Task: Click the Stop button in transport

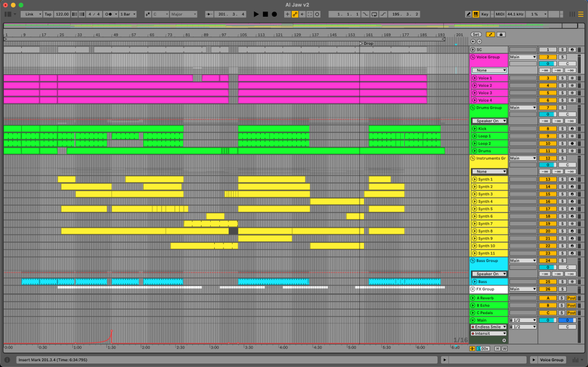Action: pyautogui.click(x=265, y=14)
